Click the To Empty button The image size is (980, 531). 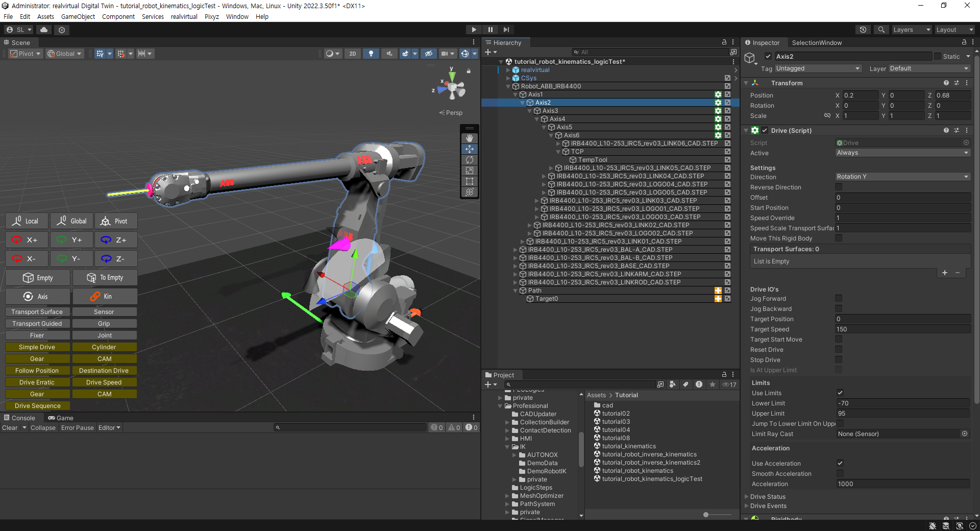point(105,278)
